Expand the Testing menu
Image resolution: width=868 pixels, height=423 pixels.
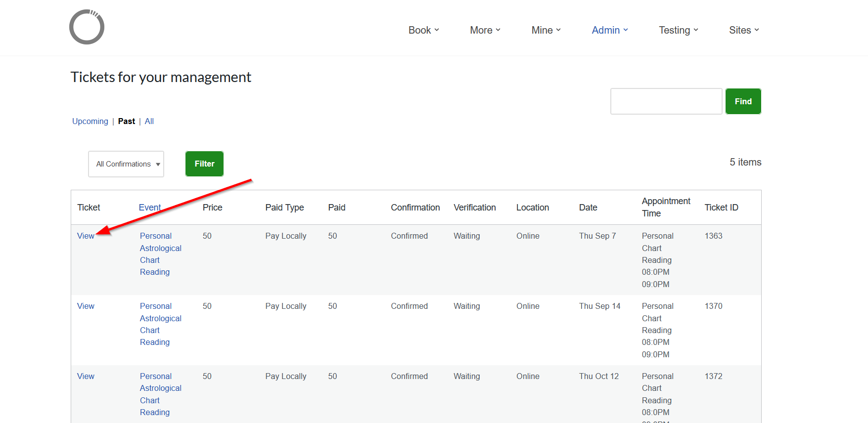point(678,30)
